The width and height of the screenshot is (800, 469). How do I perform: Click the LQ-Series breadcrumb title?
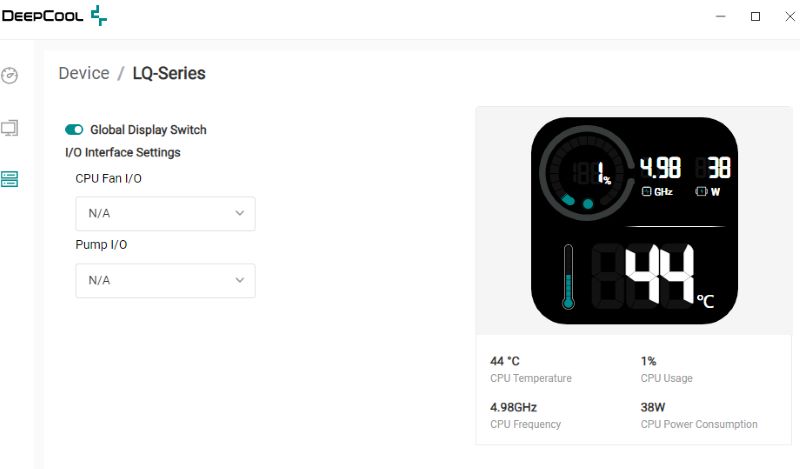coord(169,73)
